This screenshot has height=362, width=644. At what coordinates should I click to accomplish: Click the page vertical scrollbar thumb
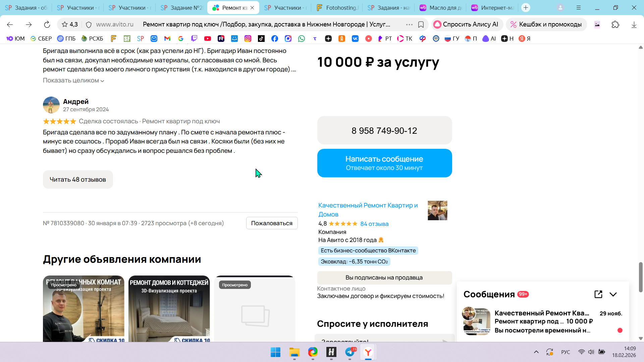[x=641, y=277]
